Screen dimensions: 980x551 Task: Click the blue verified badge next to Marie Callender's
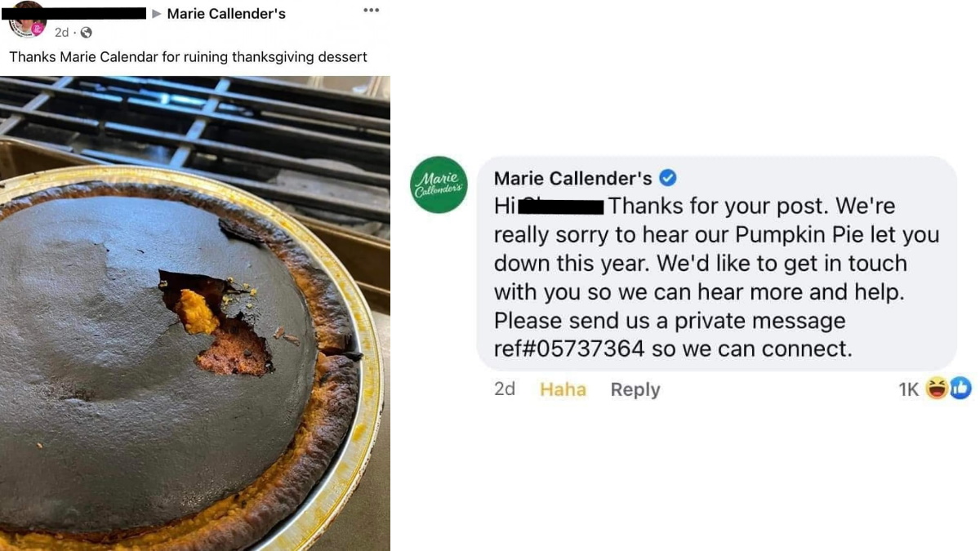(669, 177)
